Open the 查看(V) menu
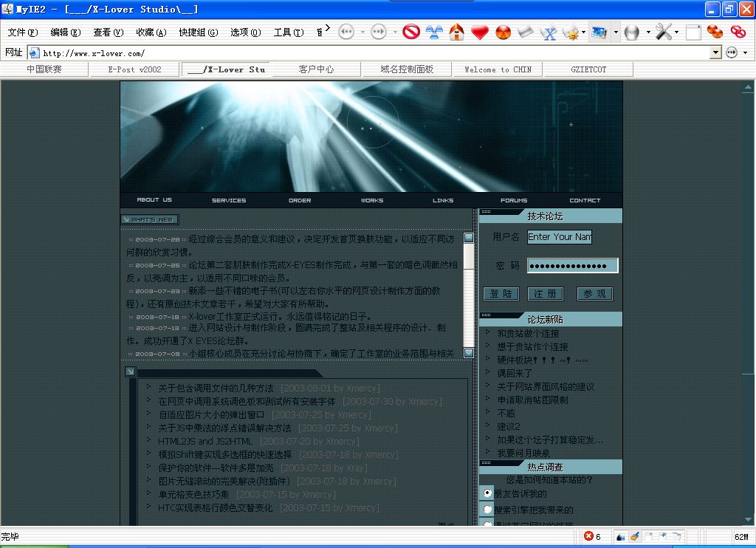The image size is (756, 548). pyautogui.click(x=109, y=32)
